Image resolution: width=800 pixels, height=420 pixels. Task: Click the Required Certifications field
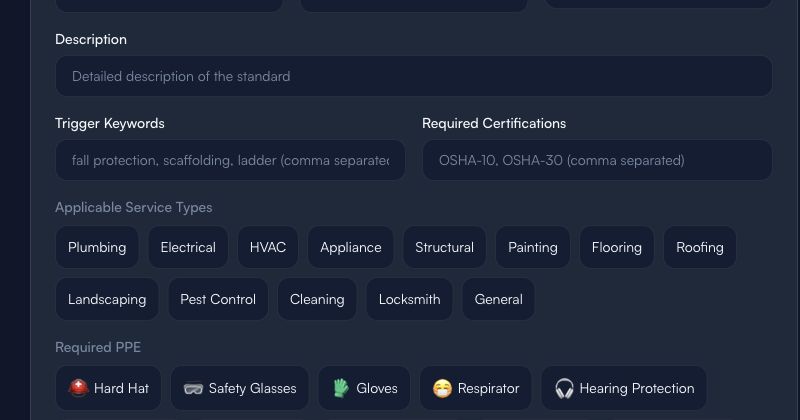coord(597,160)
